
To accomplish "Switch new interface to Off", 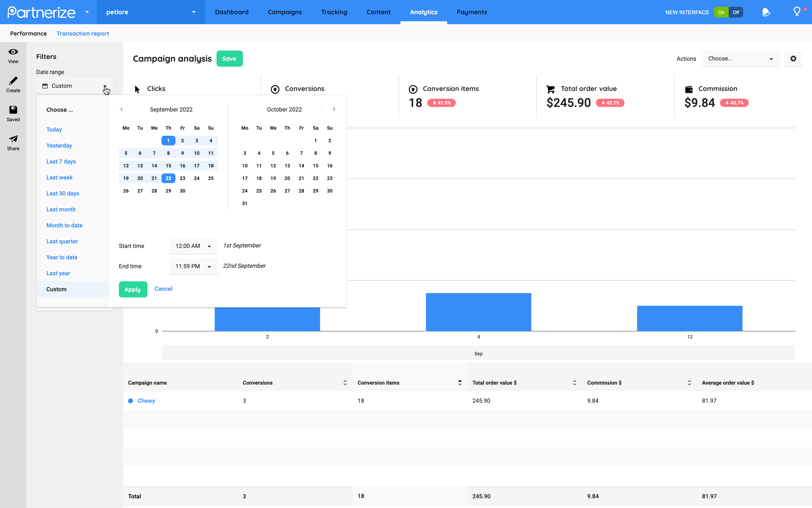I will [x=736, y=12].
